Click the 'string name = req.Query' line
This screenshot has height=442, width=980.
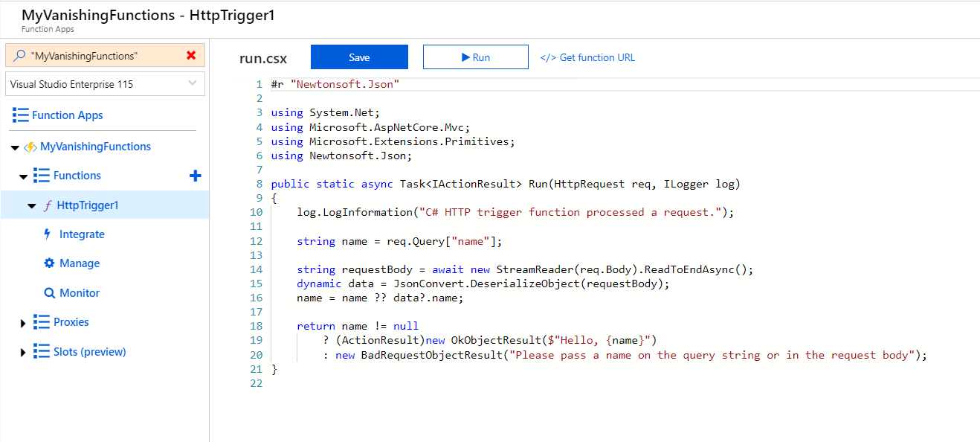[x=400, y=241]
